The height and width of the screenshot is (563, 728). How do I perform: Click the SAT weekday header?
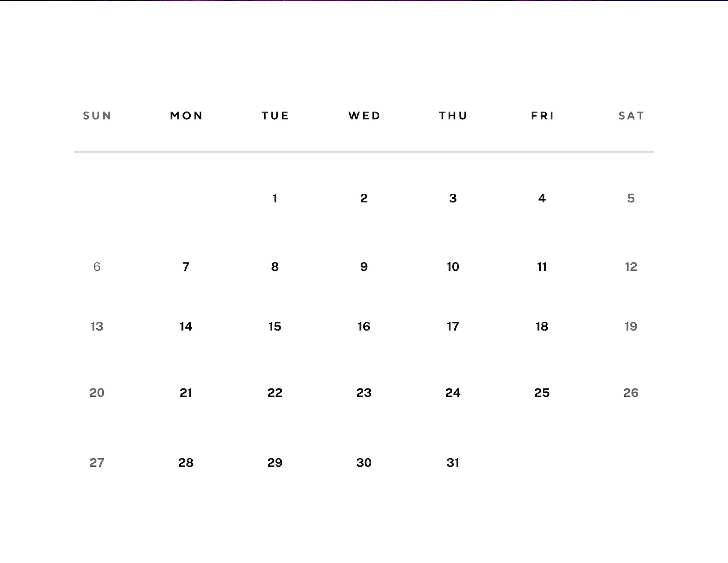(x=631, y=115)
